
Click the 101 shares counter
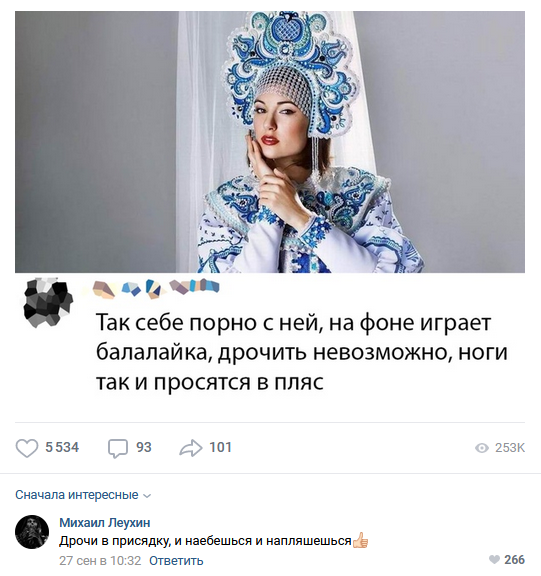220,447
